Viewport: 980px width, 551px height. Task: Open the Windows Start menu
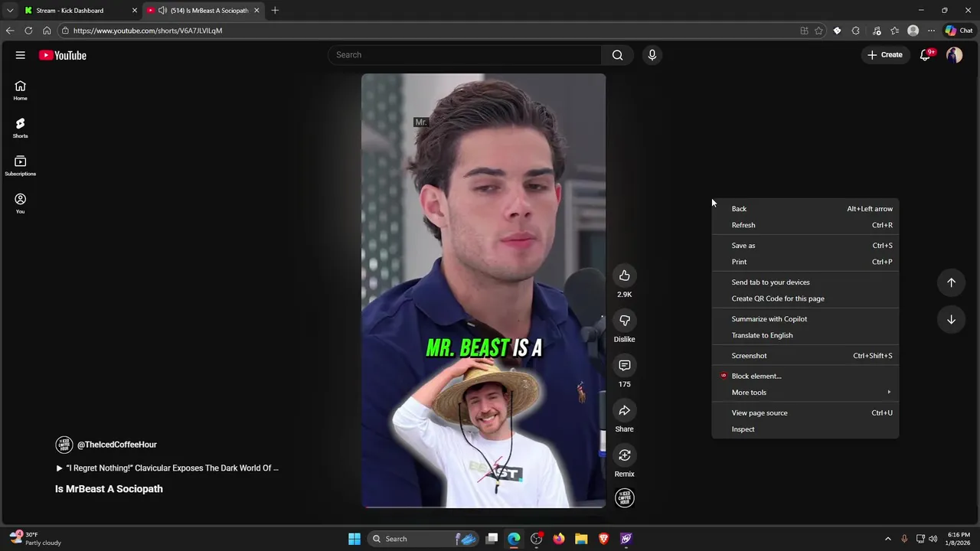(x=354, y=539)
